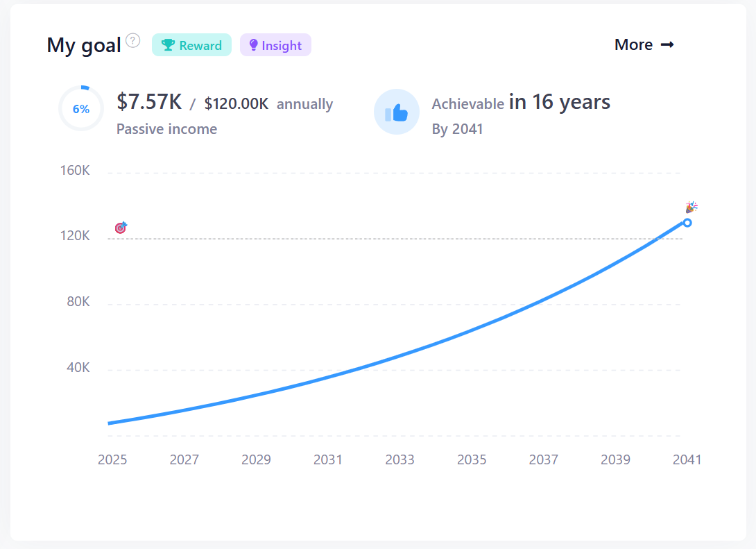Image resolution: width=756 pixels, height=549 pixels.
Task: Select 2033 on the x-axis
Action: (400, 459)
